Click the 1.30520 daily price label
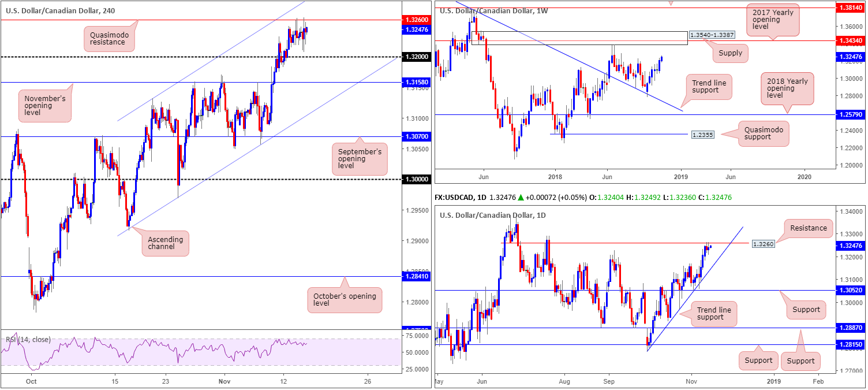The height and width of the screenshot is (390, 868). [851, 291]
